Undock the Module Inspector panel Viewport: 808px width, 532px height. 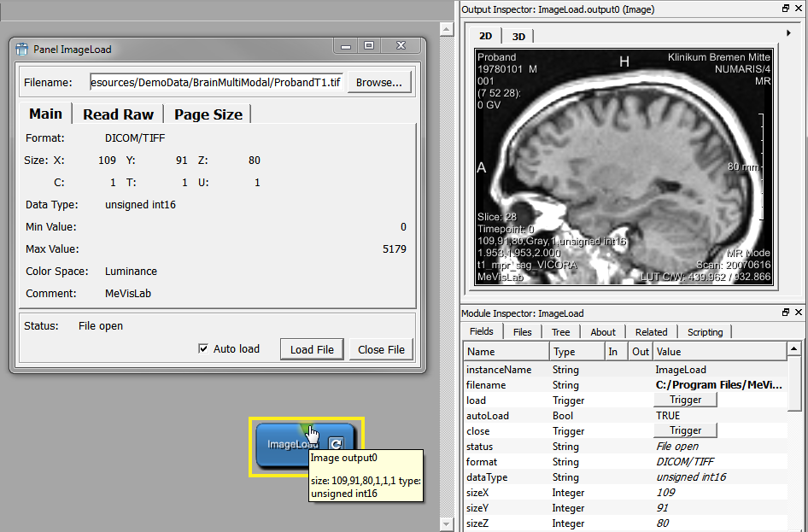pos(786,313)
